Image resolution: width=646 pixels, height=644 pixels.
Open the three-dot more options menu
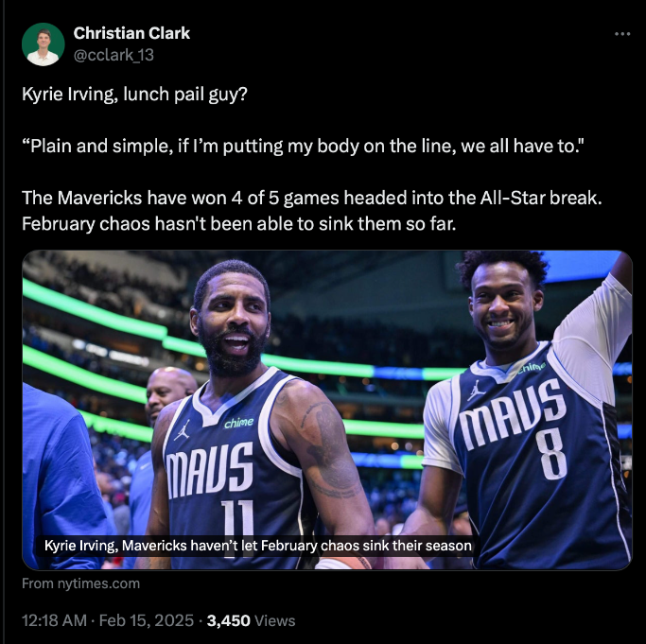point(622,34)
